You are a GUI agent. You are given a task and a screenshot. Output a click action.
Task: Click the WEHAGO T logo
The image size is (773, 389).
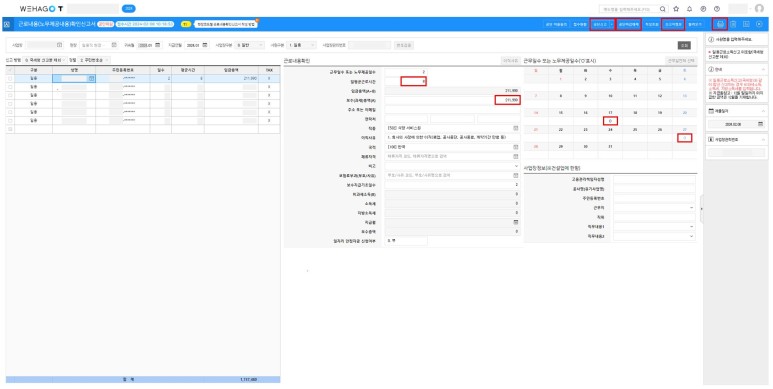[41, 9]
